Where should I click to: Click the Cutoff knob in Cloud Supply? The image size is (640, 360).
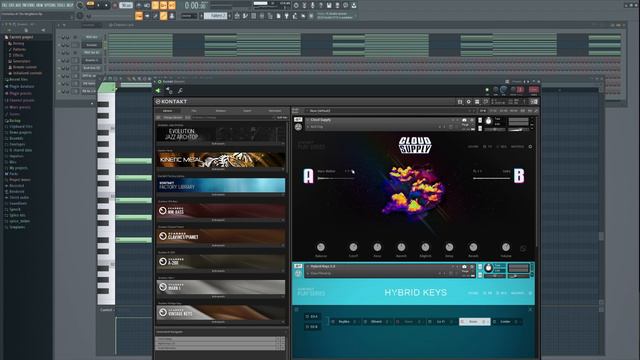[x=353, y=247]
